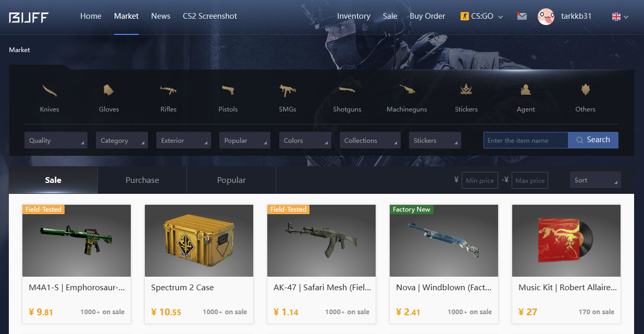Open the Gloves category icon
Viewport: 644px width, 334px height.
pyautogui.click(x=108, y=90)
